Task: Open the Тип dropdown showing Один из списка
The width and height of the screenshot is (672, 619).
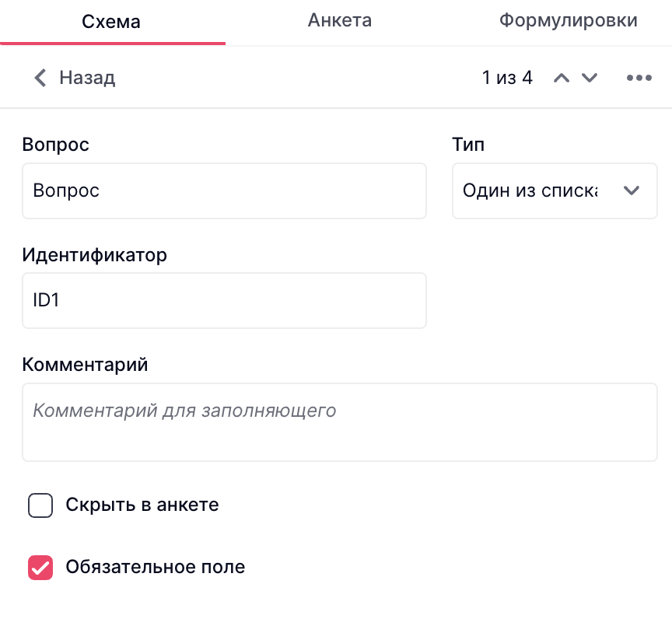Action: click(x=537, y=191)
